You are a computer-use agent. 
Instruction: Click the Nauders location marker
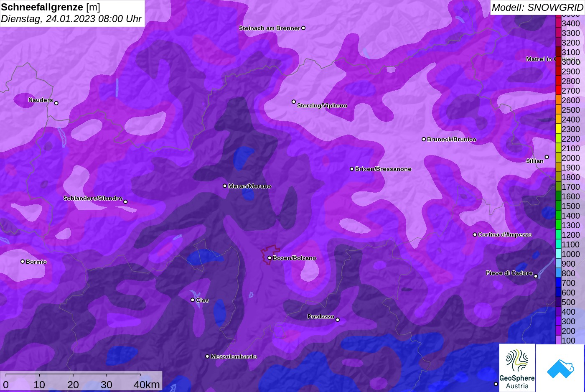56,103
